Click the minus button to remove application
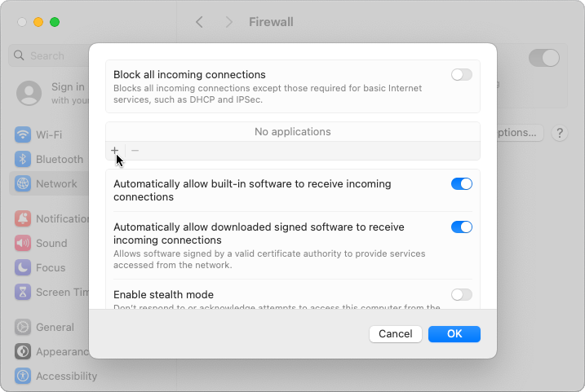This screenshot has height=392, width=585. pyautogui.click(x=135, y=151)
